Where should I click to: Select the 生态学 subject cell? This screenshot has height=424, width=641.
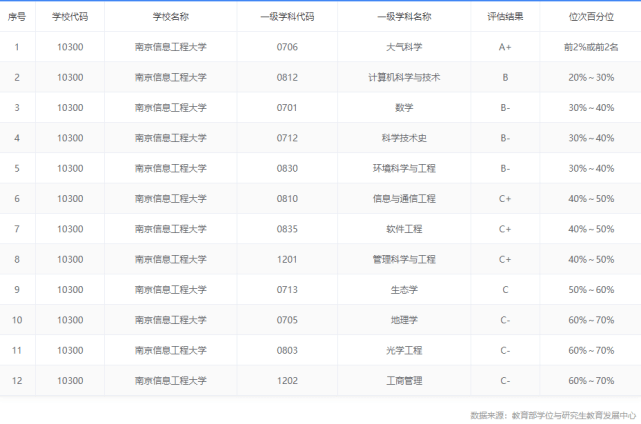click(404, 289)
